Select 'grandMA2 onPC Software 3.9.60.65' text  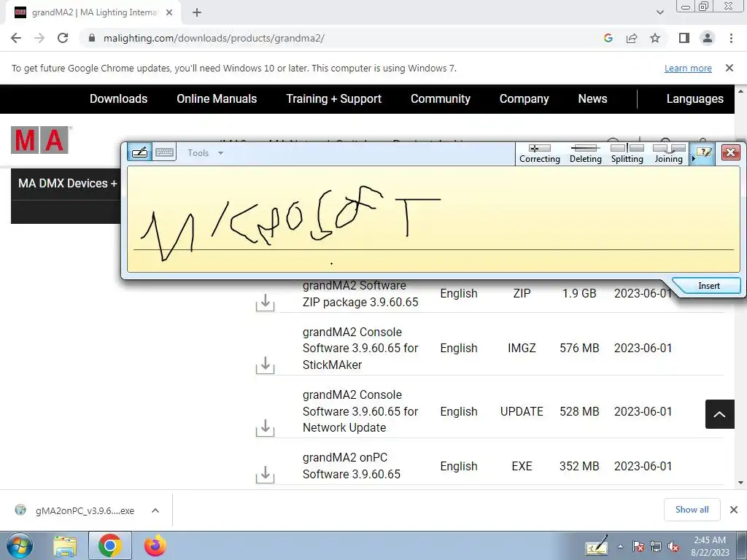[x=352, y=466]
